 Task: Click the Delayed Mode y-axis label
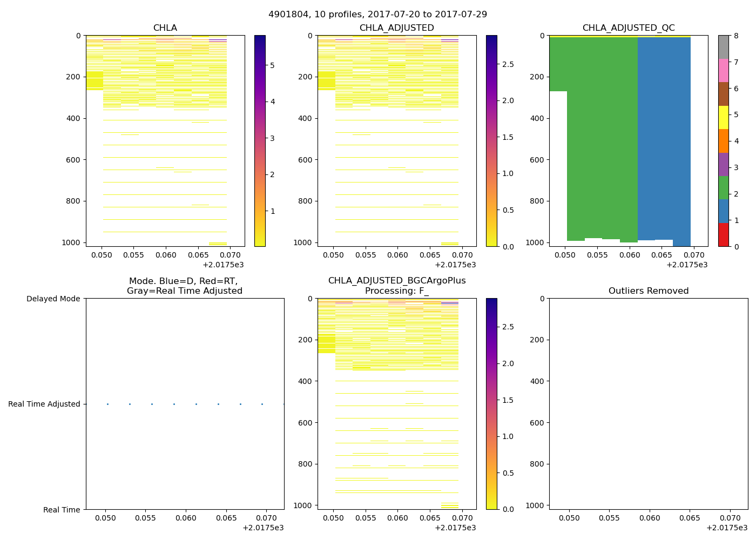53,299
